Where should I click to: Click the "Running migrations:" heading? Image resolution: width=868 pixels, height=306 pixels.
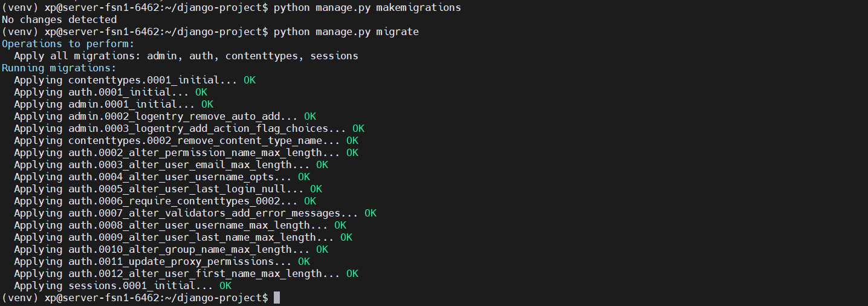[59, 68]
